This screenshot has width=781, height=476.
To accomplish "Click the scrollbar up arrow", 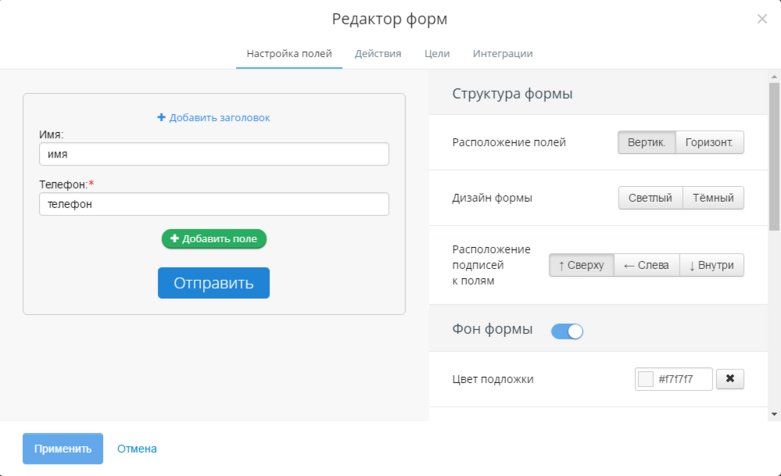I will point(774,77).
